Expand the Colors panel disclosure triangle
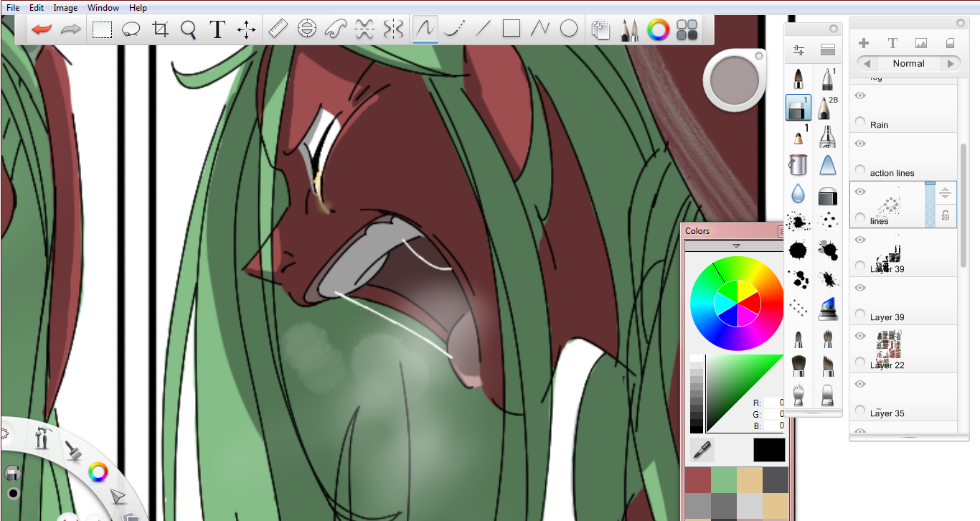This screenshot has width=980, height=521. tap(736, 246)
